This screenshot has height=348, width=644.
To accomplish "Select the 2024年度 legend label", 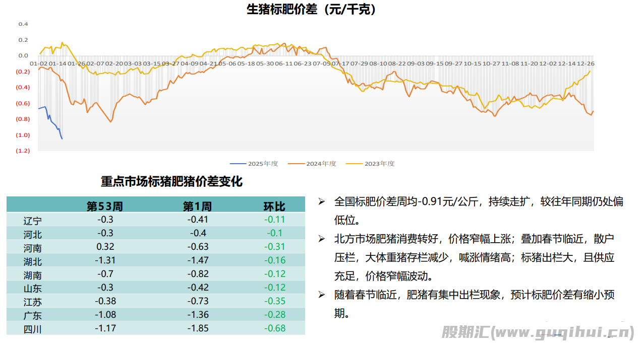I will click(321, 164).
